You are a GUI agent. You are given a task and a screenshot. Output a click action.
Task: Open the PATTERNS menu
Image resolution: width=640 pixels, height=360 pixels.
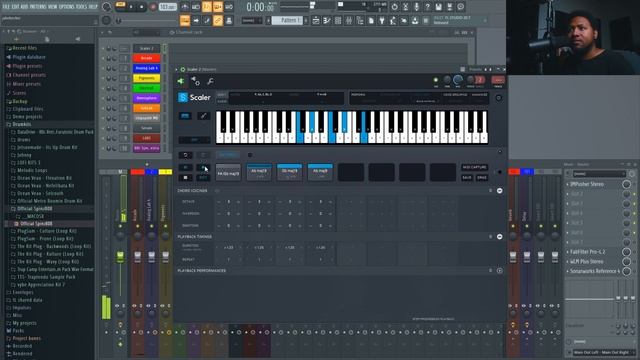click(x=38, y=7)
